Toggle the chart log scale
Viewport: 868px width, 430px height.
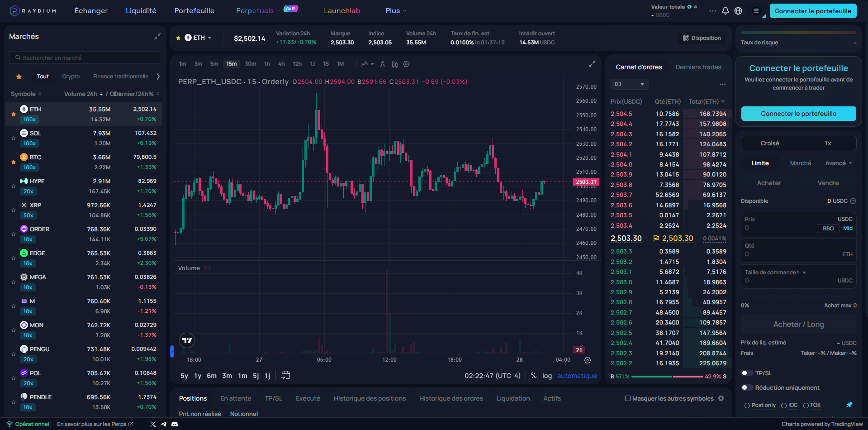tap(547, 376)
